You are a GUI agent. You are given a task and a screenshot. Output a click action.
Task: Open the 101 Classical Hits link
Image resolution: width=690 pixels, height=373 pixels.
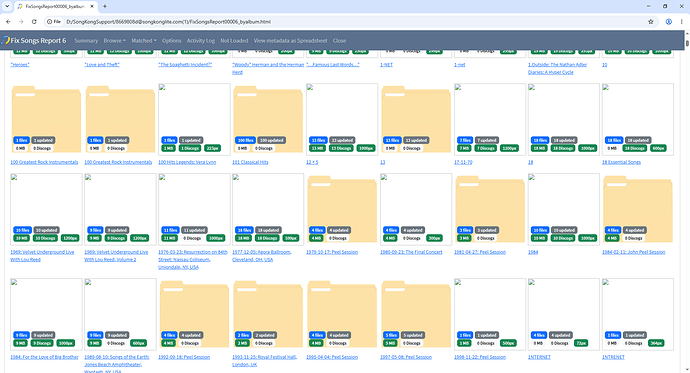pos(250,162)
